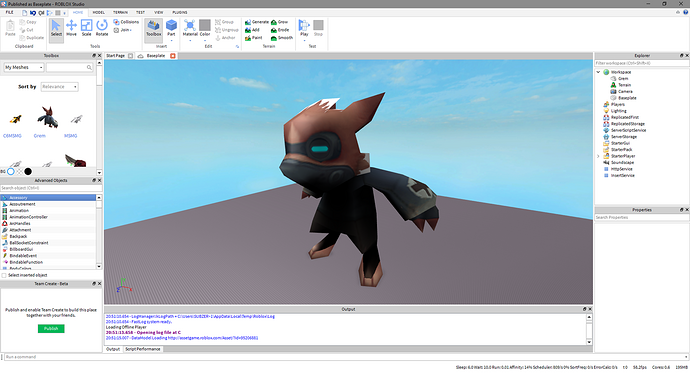The height and width of the screenshot is (373, 690).
Task: Click the terrain Generate tool
Action: tap(257, 22)
